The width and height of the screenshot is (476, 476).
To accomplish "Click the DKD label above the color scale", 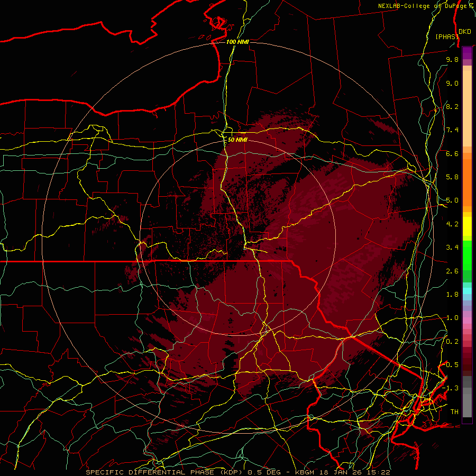I will pos(465,32).
